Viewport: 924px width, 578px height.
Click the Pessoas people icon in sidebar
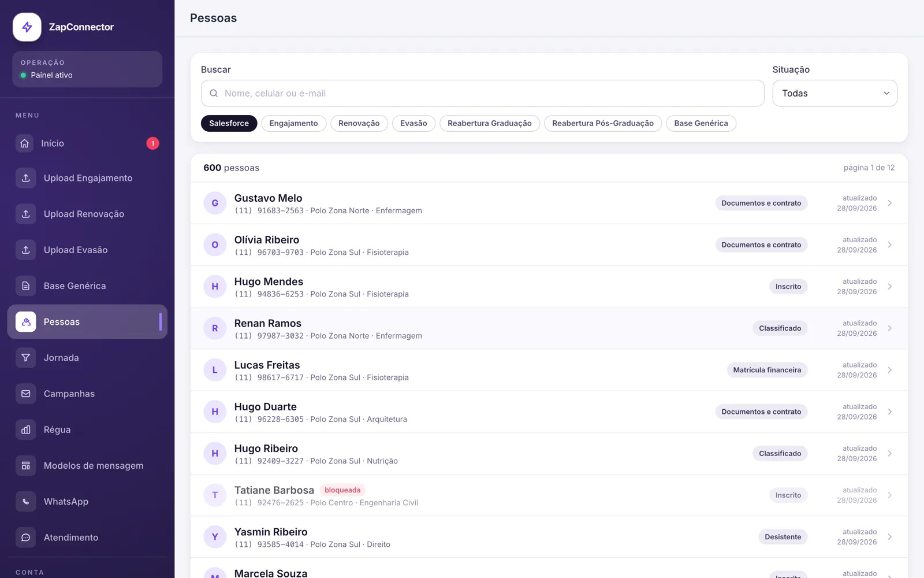25,322
